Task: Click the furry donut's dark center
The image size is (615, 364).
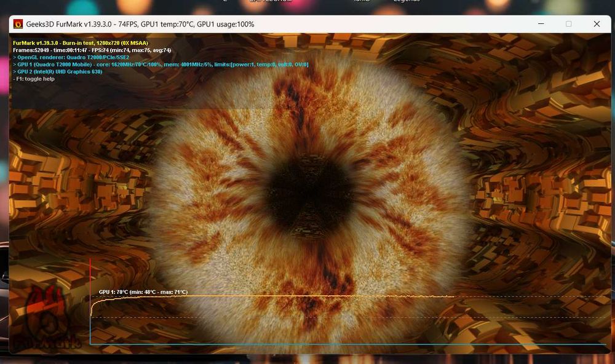Action: [310, 196]
